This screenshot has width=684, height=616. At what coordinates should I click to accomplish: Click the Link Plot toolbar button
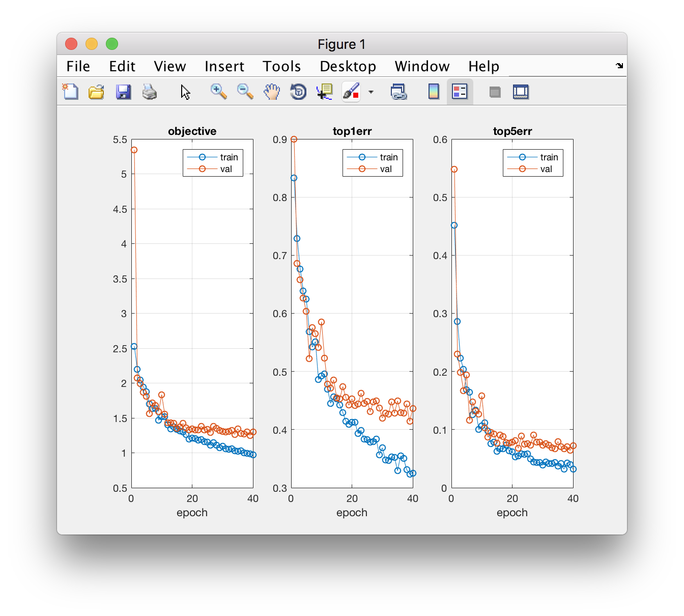pyautogui.click(x=398, y=92)
